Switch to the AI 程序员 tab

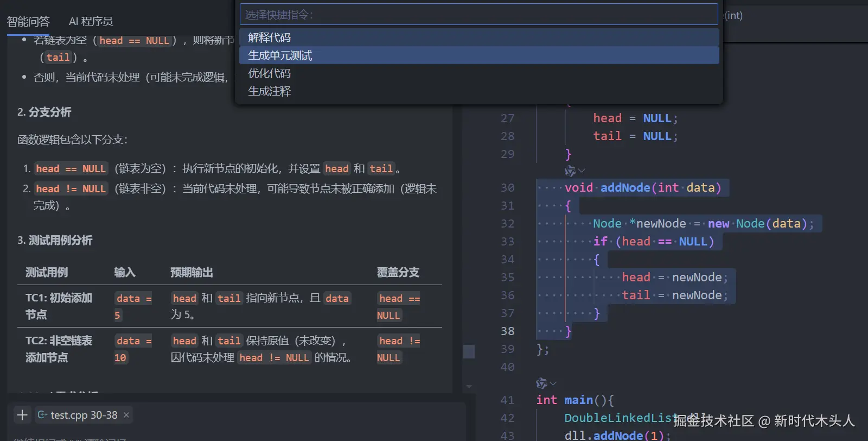[x=91, y=22]
